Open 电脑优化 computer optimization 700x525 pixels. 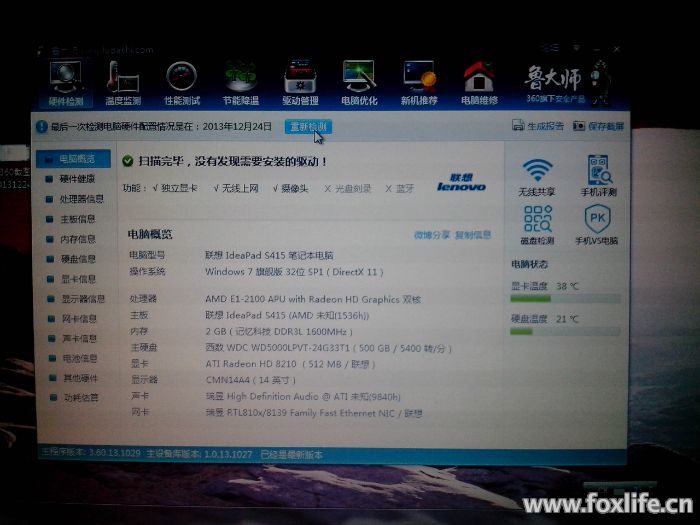(x=359, y=83)
